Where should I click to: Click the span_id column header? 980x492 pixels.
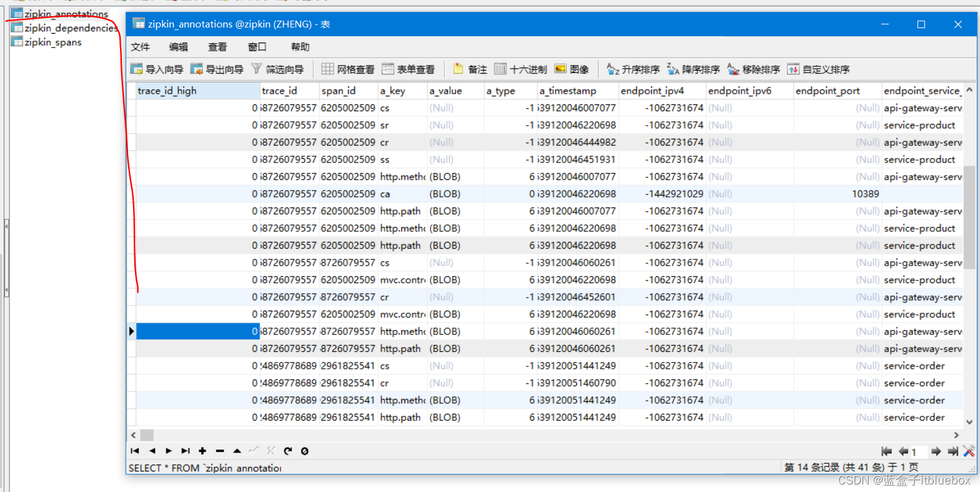tap(349, 91)
